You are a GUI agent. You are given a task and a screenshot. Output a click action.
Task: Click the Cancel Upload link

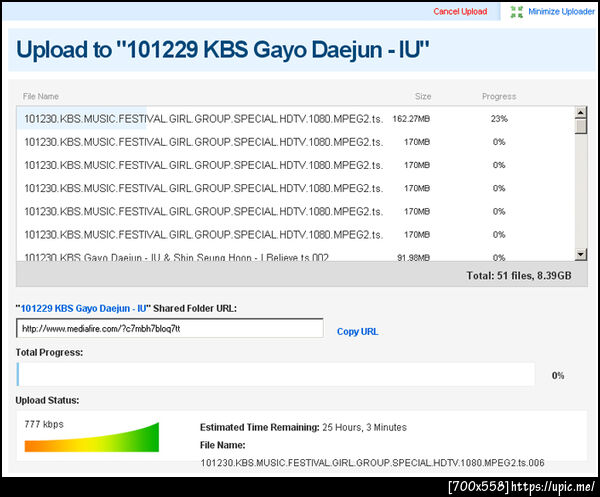[x=460, y=11]
